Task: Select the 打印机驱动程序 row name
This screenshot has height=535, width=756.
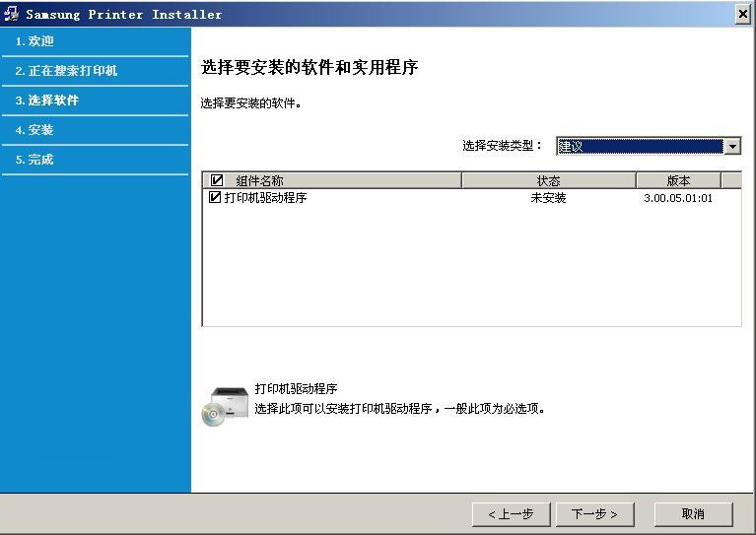Action: 266,198
